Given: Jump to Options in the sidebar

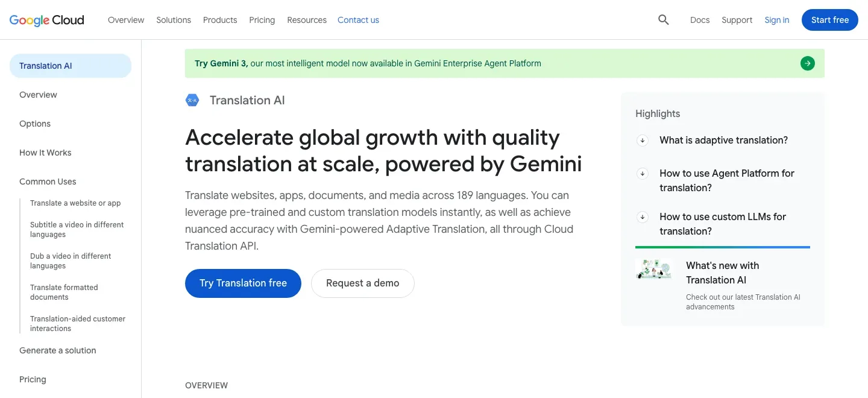Looking at the screenshot, I should (35, 124).
